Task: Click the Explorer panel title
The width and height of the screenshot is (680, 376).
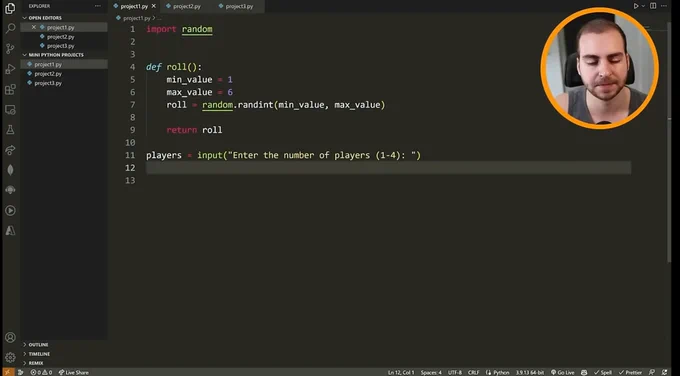Action: (x=39, y=6)
